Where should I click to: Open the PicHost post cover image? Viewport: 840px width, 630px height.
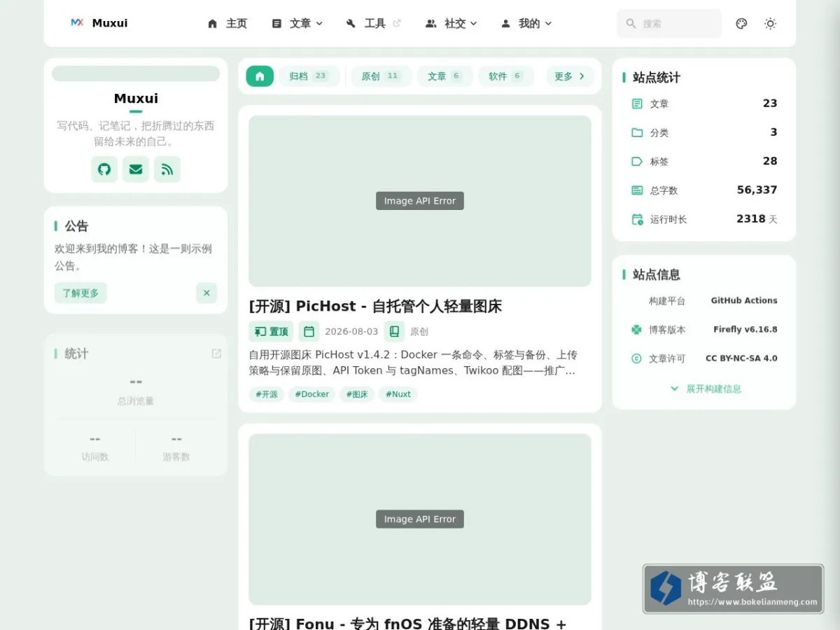click(420, 201)
